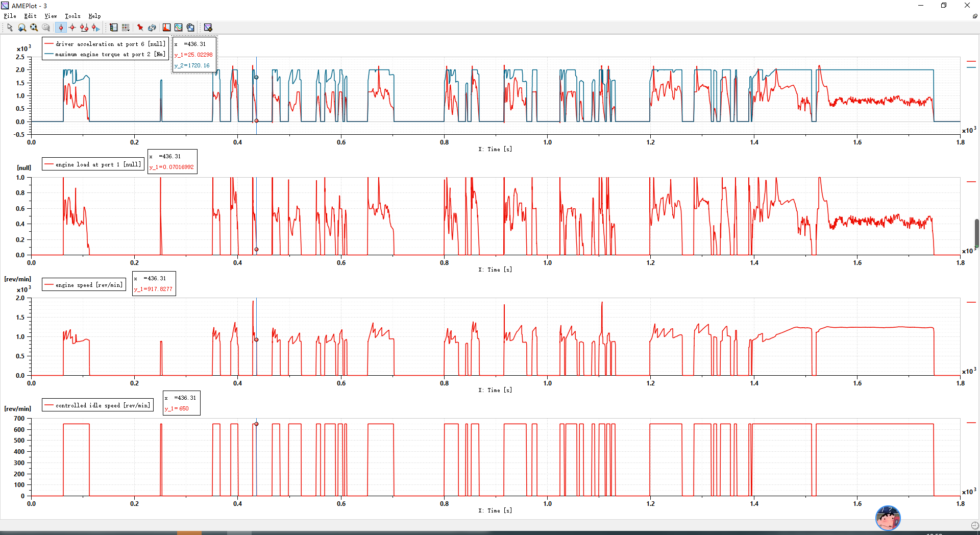Open the File menu
The height and width of the screenshot is (535, 980).
pyautogui.click(x=10, y=16)
